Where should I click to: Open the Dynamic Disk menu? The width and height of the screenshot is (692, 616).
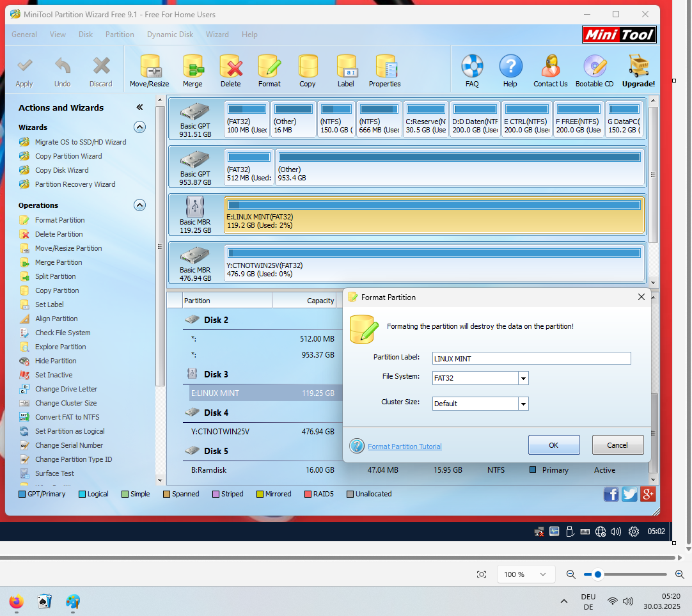pos(170,35)
